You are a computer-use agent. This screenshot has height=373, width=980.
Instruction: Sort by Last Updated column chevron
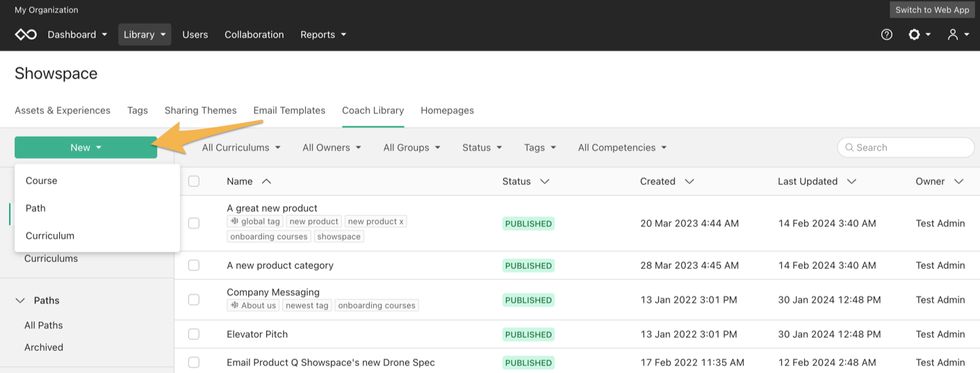click(x=851, y=181)
